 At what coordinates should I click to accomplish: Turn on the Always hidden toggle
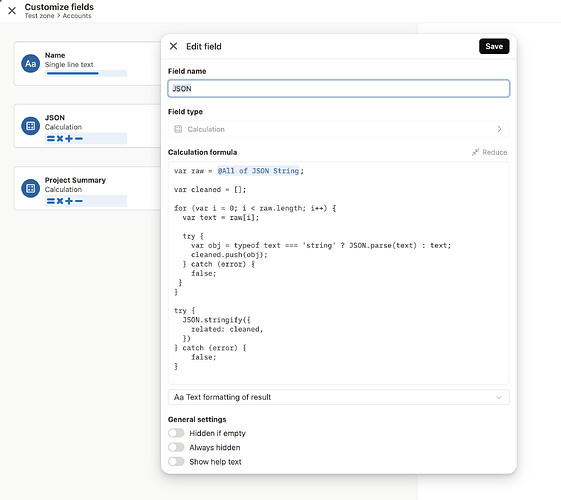click(176, 447)
